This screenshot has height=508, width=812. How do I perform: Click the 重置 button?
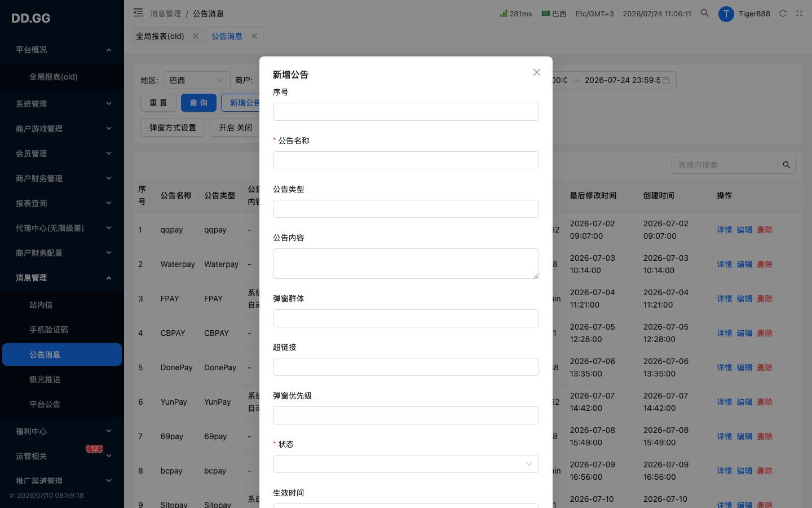pyautogui.click(x=158, y=103)
